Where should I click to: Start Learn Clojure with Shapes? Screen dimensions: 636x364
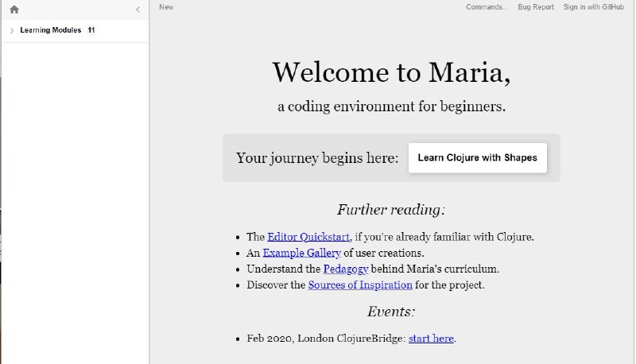click(x=478, y=157)
